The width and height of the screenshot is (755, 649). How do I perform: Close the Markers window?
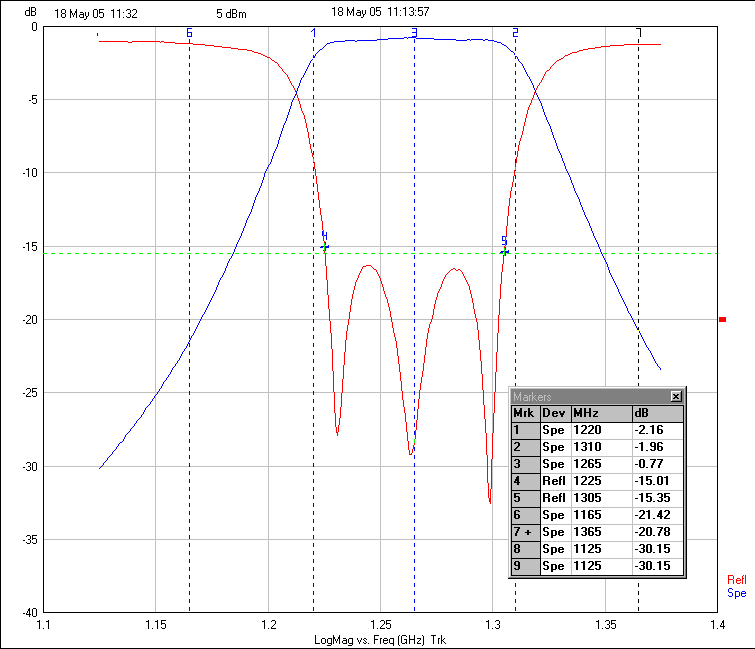click(x=676, y=396)
